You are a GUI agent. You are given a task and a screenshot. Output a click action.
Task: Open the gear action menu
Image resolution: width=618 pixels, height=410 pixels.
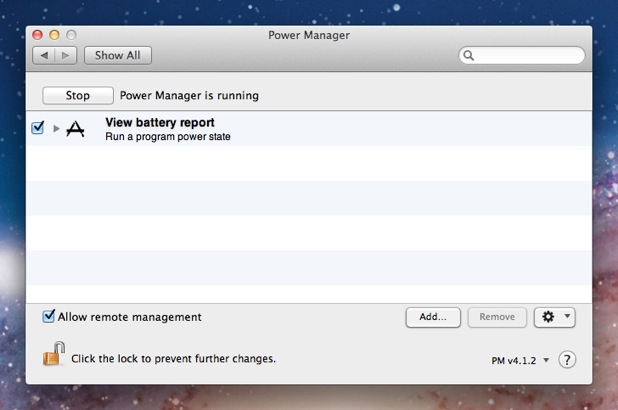[x=555, y=317]
